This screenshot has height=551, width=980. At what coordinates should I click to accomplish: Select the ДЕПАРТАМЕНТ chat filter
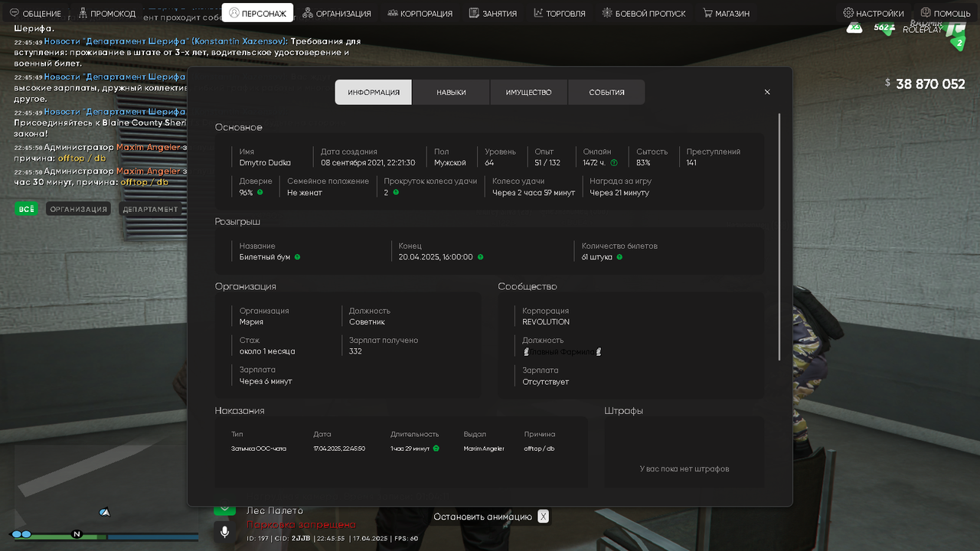(x=150, y=209)
